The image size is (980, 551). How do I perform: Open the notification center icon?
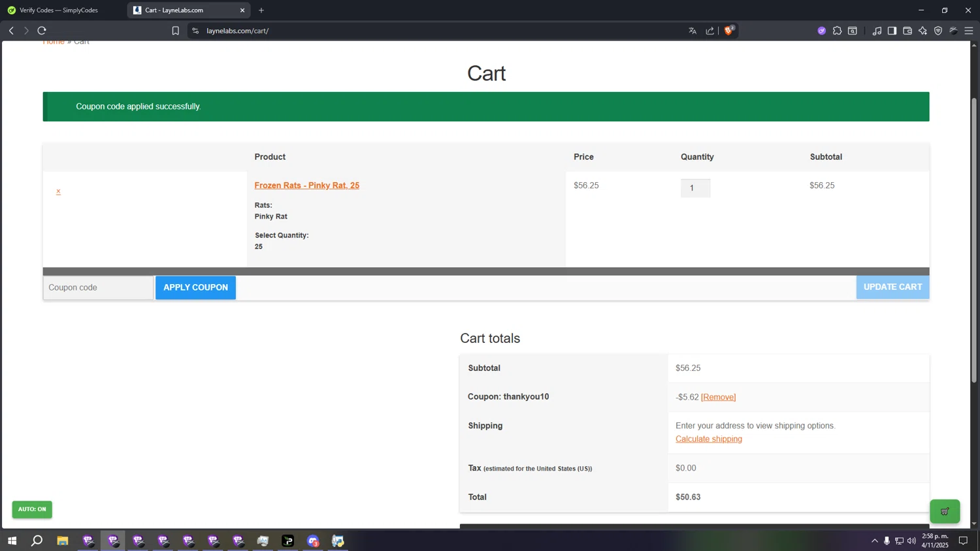(963, 541)
